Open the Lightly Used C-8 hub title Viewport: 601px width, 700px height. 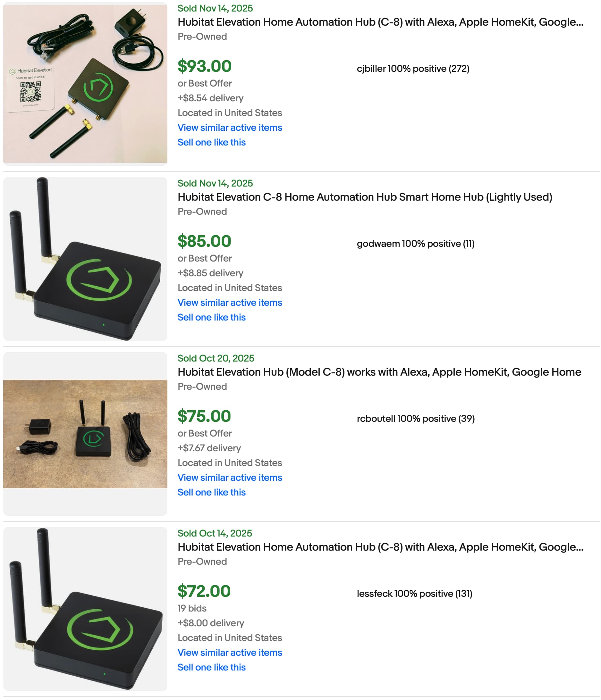click(x=365, y=197)
